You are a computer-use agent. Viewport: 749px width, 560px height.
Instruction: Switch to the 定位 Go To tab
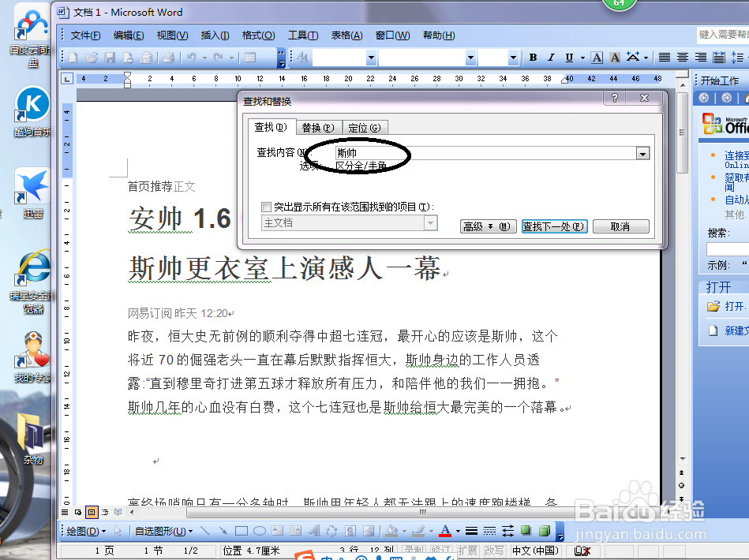point(364,126)
